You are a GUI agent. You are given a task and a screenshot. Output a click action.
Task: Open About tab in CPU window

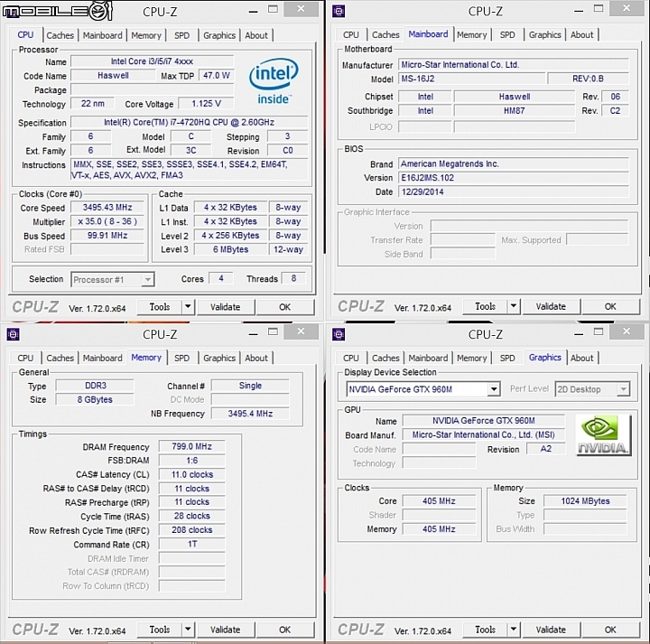256,35
